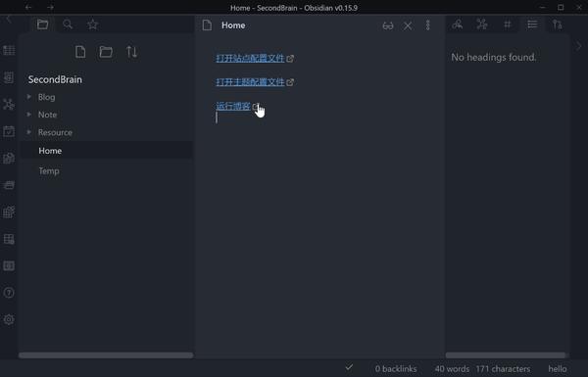This screenshot has width=588, height=377.
Task: Open help from the ribbon question mark
Action: [9, 293]
